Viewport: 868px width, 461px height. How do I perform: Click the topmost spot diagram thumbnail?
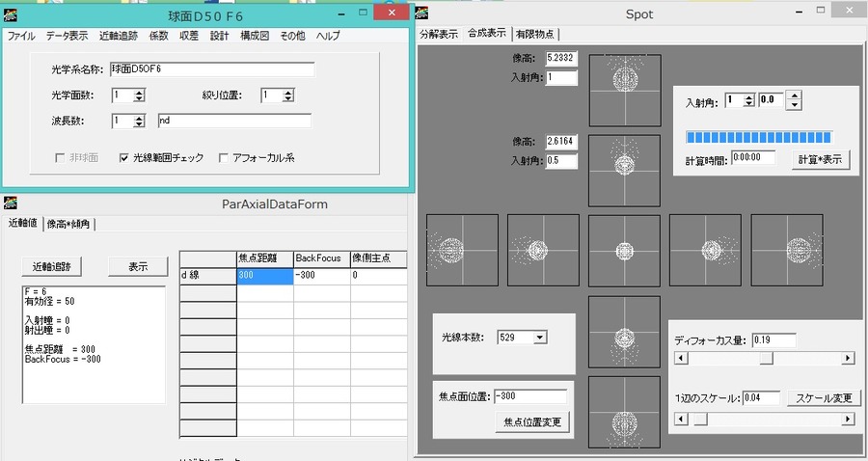pyautogui.click(x=625, y=91)
